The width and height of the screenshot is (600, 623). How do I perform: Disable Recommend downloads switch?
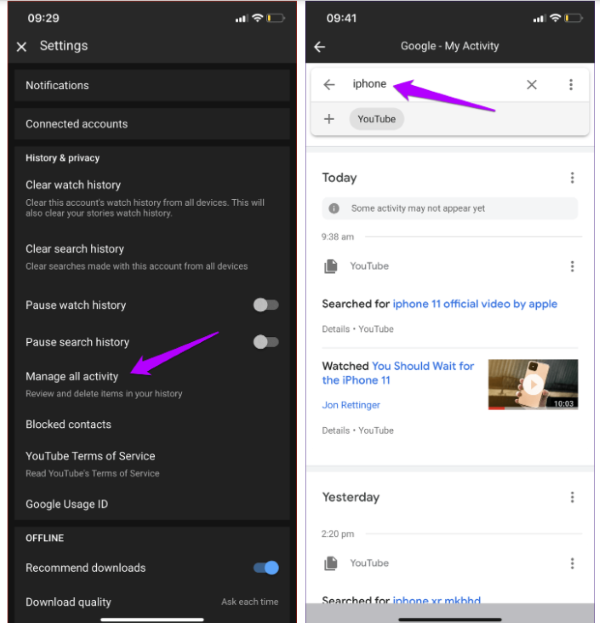pyautogui.click(x=265, y=568)
